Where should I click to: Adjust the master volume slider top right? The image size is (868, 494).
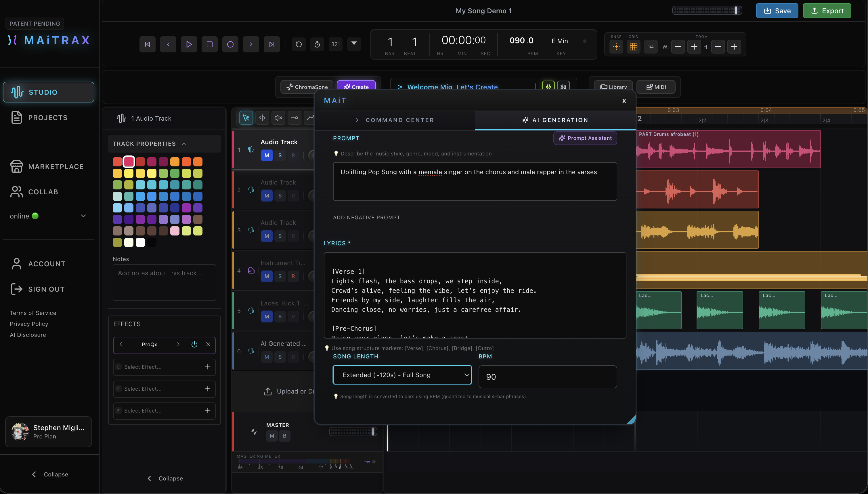(x=707, y=11)
